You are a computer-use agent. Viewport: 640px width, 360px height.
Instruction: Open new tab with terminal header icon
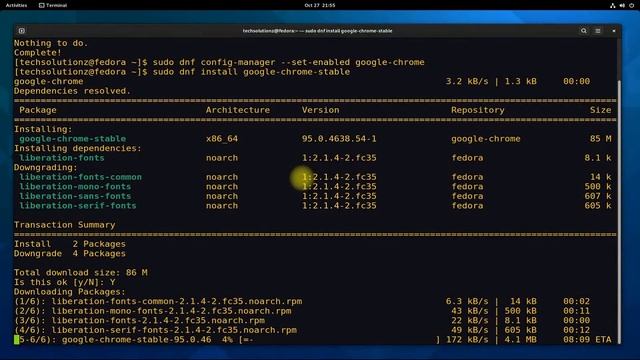[22, 31]
